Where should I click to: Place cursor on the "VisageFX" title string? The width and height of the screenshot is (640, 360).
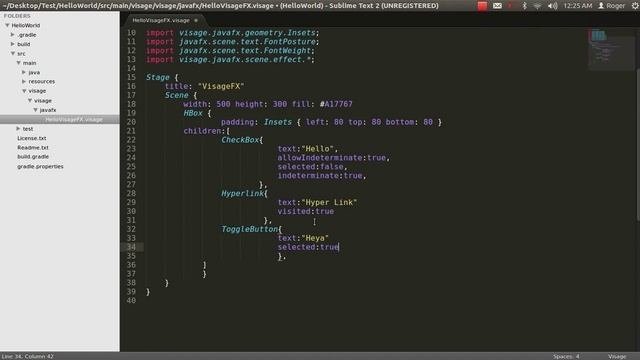pos(221,86)
